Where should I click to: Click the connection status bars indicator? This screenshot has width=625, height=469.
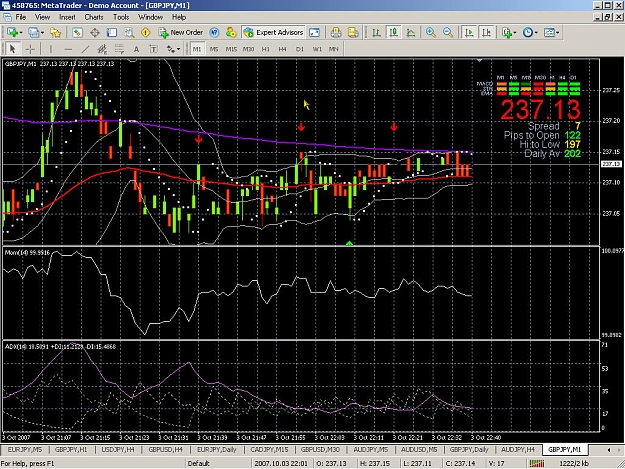pyautogui.click(x=537, y=463)
